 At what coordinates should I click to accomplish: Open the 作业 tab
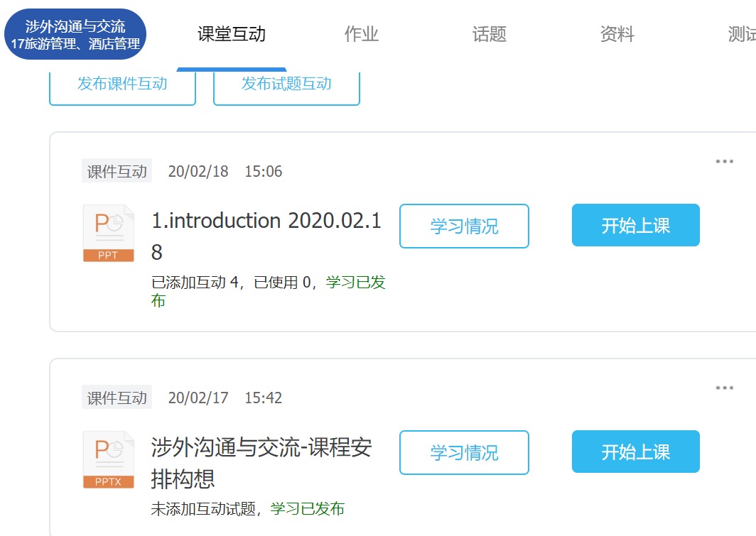[361, 34]
